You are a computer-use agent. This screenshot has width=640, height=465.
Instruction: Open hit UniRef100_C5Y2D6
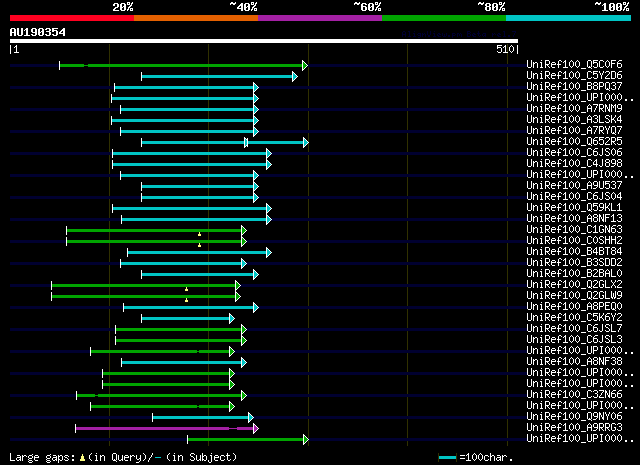574,75
